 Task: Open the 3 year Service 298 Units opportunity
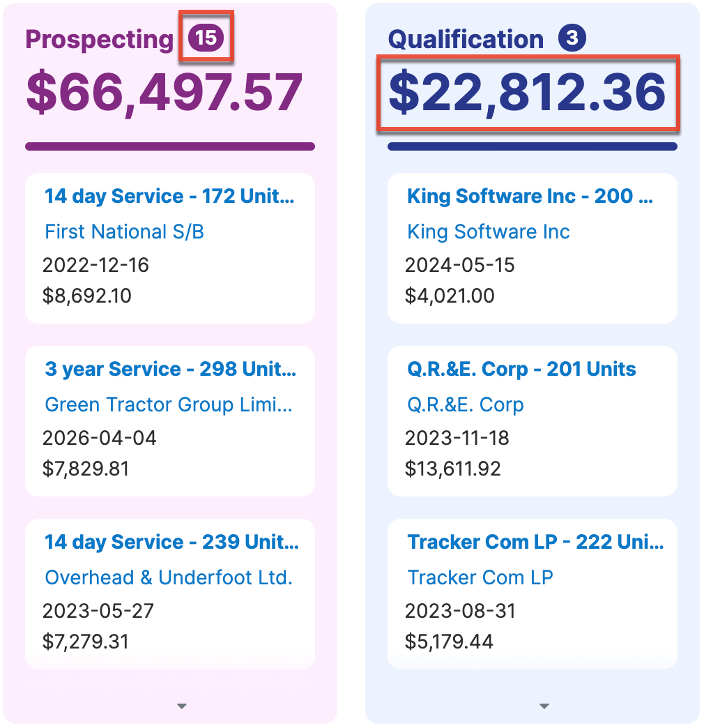170,370
